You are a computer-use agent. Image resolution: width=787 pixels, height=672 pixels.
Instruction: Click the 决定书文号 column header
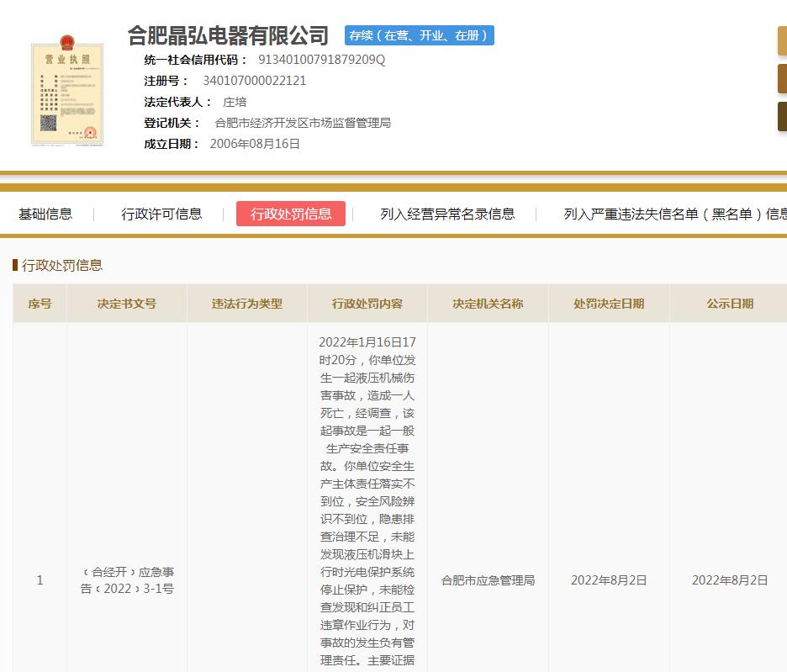click(x=127, y=304)
